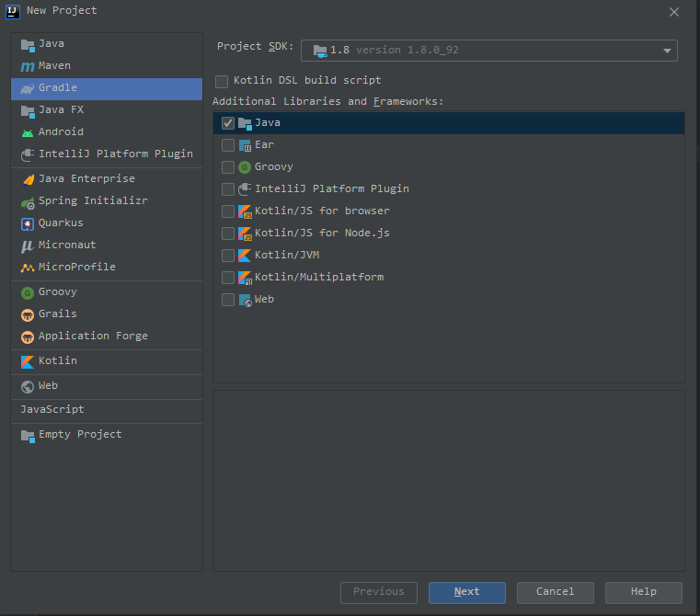
Task: Uncheck the Java framework checkbox
Action: point(228,123)
